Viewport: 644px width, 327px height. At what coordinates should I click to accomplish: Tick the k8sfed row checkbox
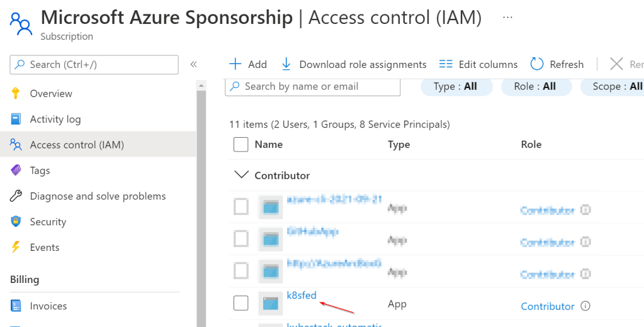(x=241, y=303)
